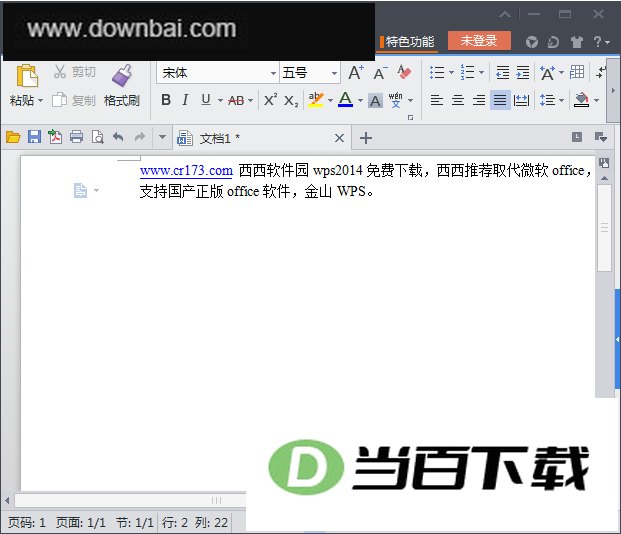Viewport: 621px width, 534px height.
Task: Click the vertical scrollbar thumb
Action: [604, 228]
